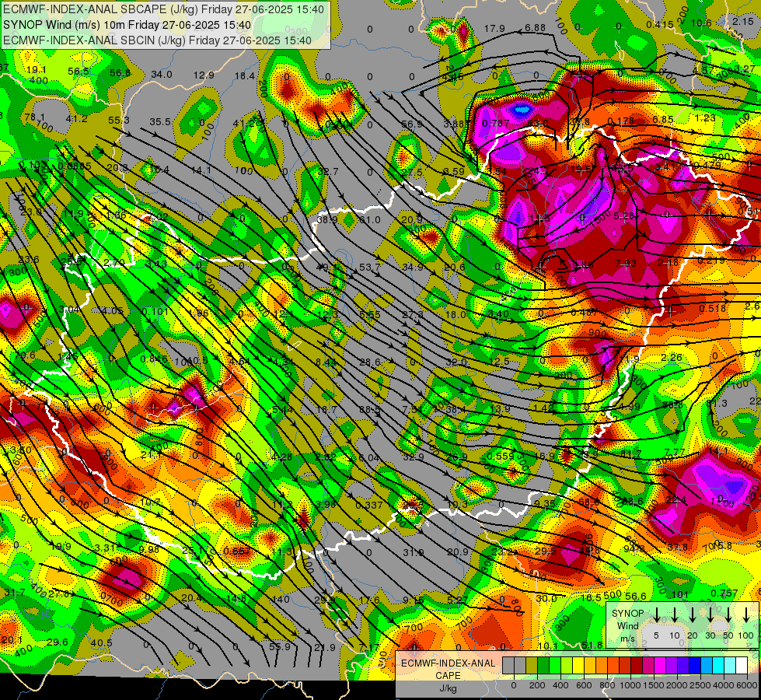Click the map value 56.6
The width and height of the screenshot is (761, 700).
(x=636, y=596)
